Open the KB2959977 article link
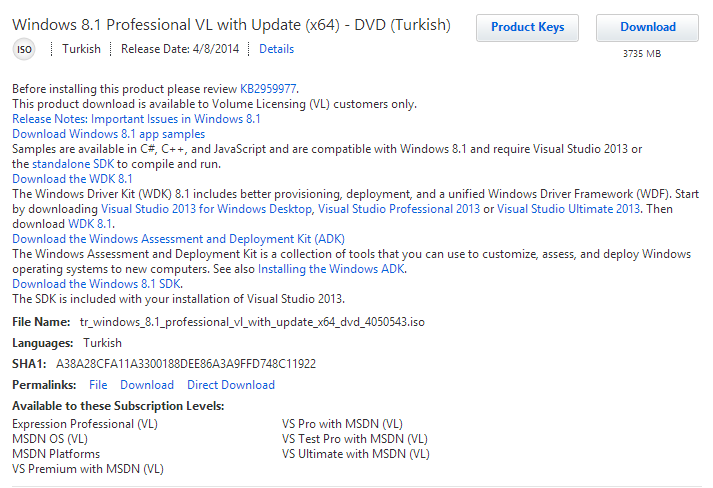 [268, 89]
